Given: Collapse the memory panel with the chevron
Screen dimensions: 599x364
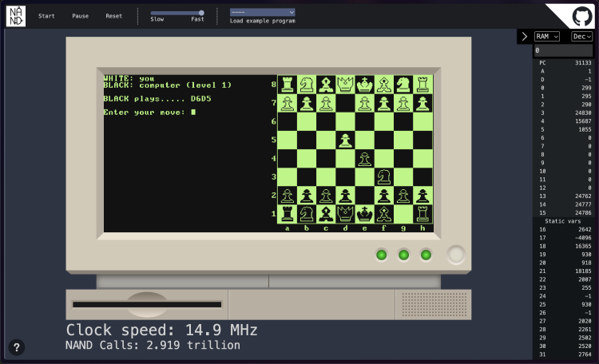Looking at the screenshot, I should click(524, 37).
